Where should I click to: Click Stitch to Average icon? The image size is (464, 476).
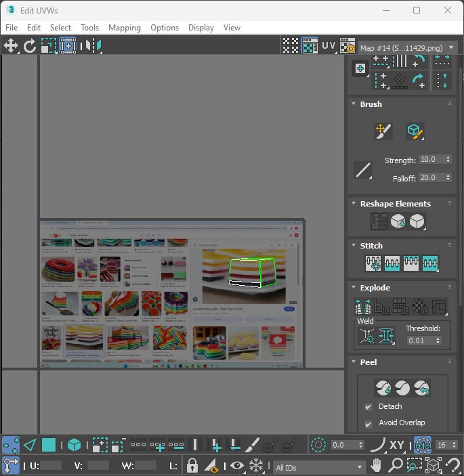pos(392,263)
